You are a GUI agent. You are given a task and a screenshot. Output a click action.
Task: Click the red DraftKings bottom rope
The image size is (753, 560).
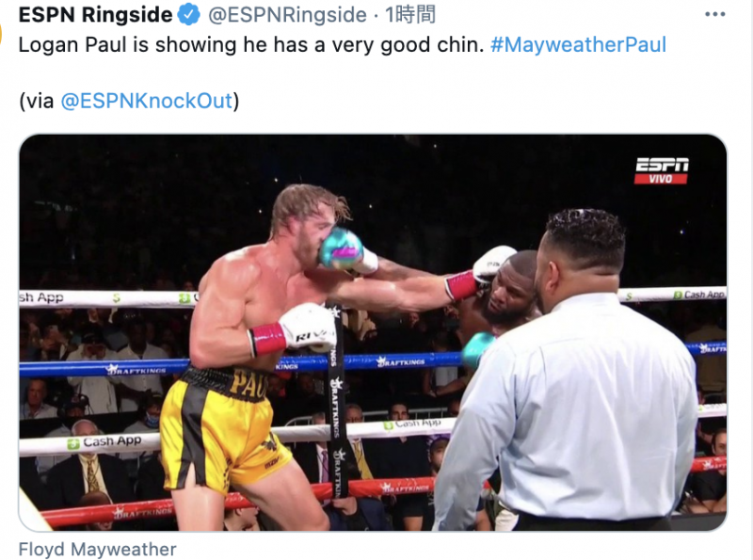pos(240,502)
